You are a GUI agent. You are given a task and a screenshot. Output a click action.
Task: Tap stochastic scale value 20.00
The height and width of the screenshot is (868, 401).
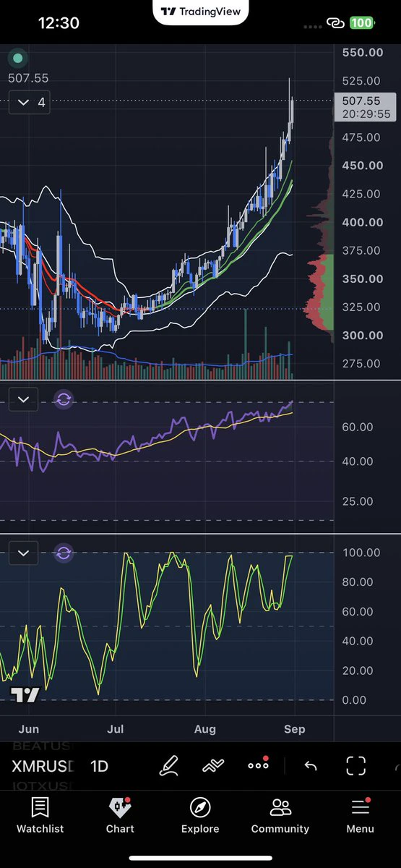click(358, 671)
